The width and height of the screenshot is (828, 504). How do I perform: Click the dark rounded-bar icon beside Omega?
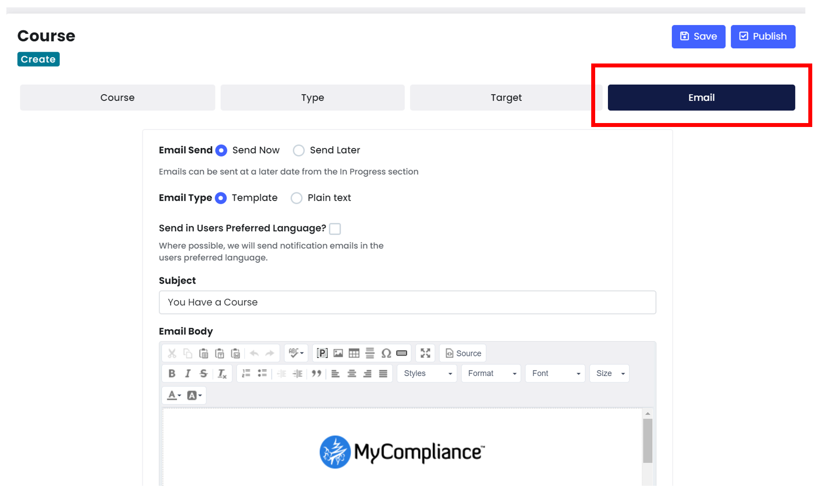click(x=402, y=353)
